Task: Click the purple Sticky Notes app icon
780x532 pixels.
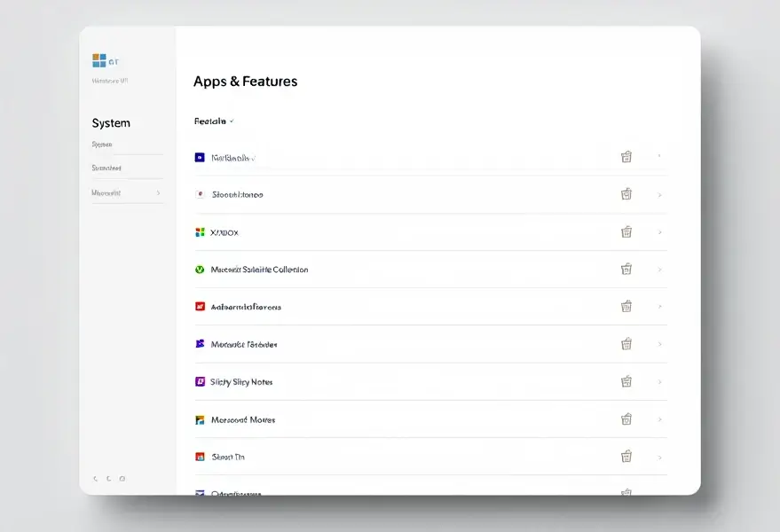Action: 200,381
